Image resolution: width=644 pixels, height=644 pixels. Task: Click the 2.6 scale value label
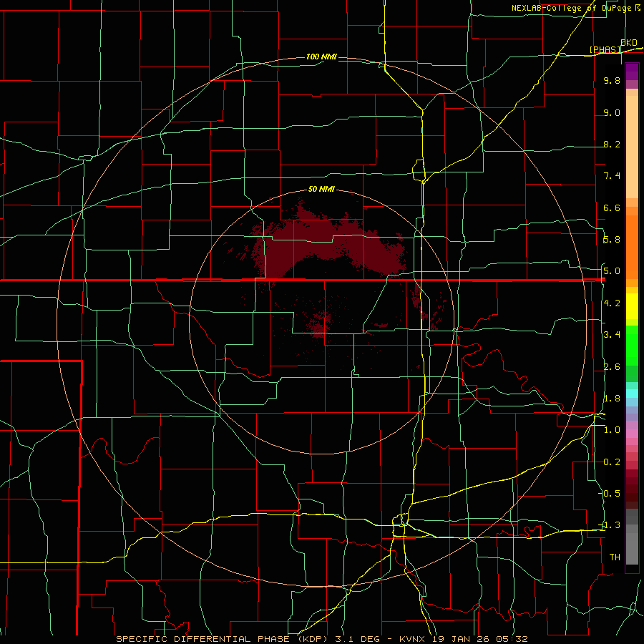point(612,367)
